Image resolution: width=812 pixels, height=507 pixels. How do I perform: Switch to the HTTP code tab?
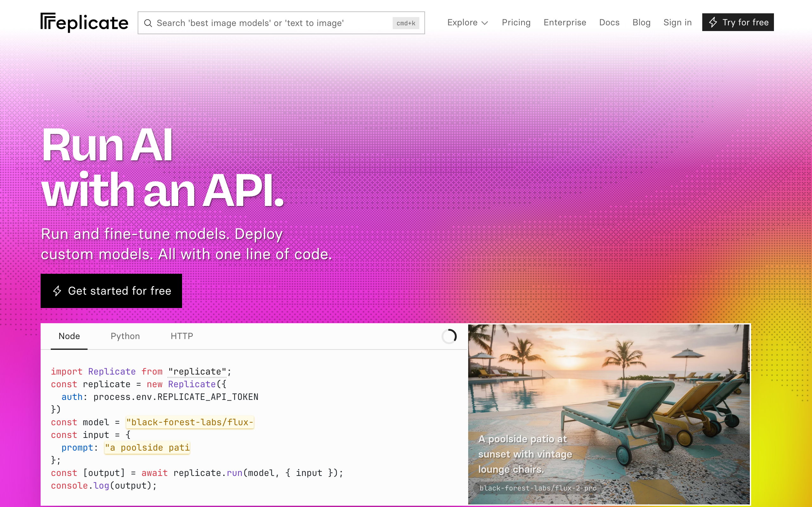point(181,336)
